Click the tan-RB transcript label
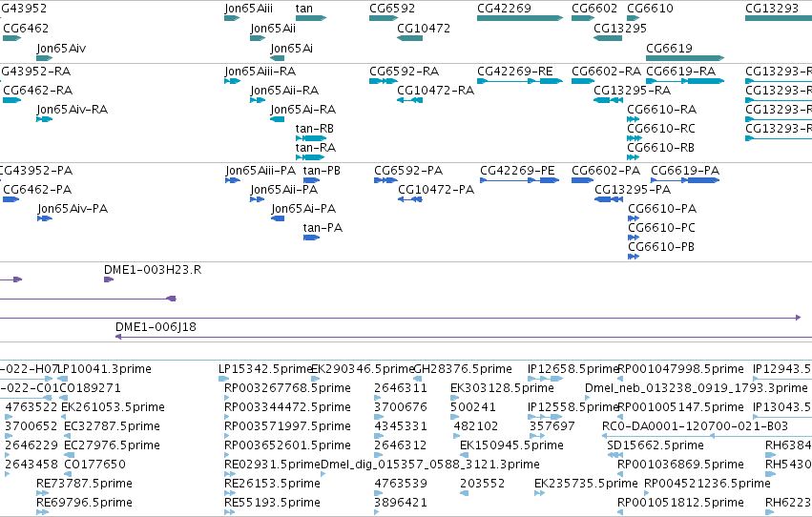812x517 pixels. [x=314, y=129]
